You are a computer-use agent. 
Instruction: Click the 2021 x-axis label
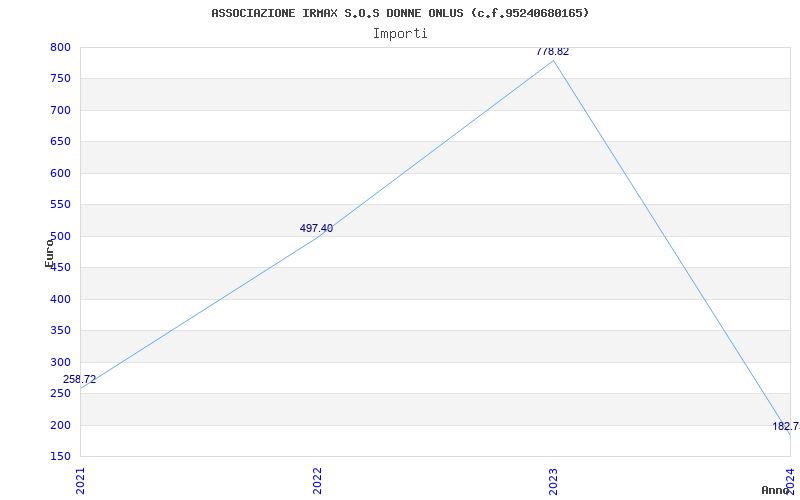pos(80,481)
